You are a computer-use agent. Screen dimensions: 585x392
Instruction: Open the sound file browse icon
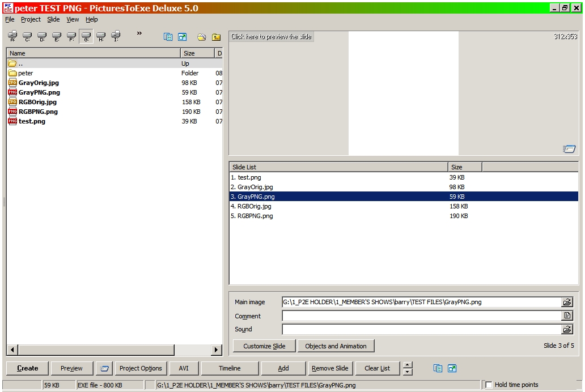pos(567,329)
